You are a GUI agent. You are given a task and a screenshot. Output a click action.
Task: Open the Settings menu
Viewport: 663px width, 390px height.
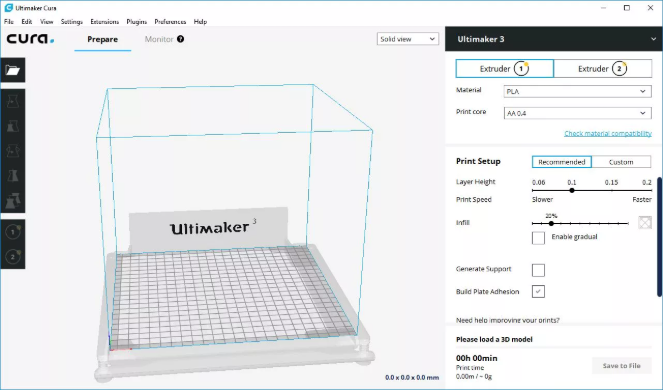coord(71,22)
